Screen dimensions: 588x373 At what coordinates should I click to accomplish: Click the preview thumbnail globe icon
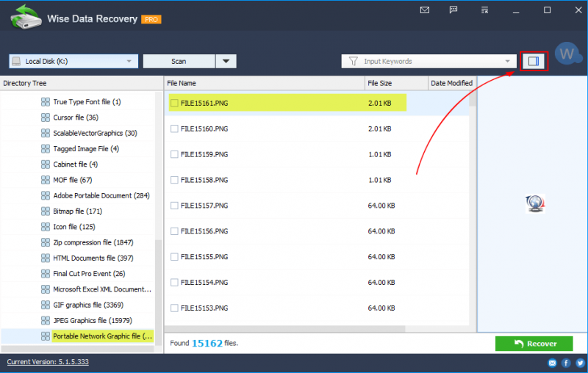(535, 203)
